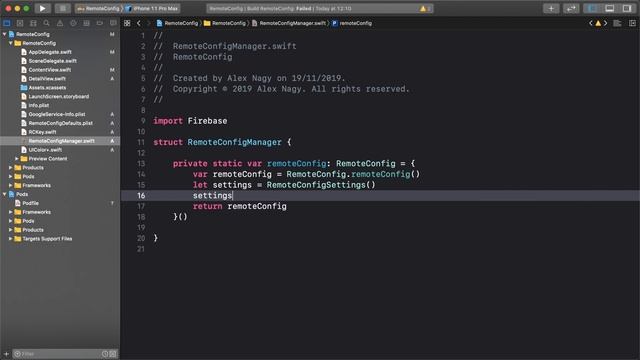The image size is (640, 360).
Task: Collapse the RemoteConfig yellow group folder
Action: tap(11, 43)
